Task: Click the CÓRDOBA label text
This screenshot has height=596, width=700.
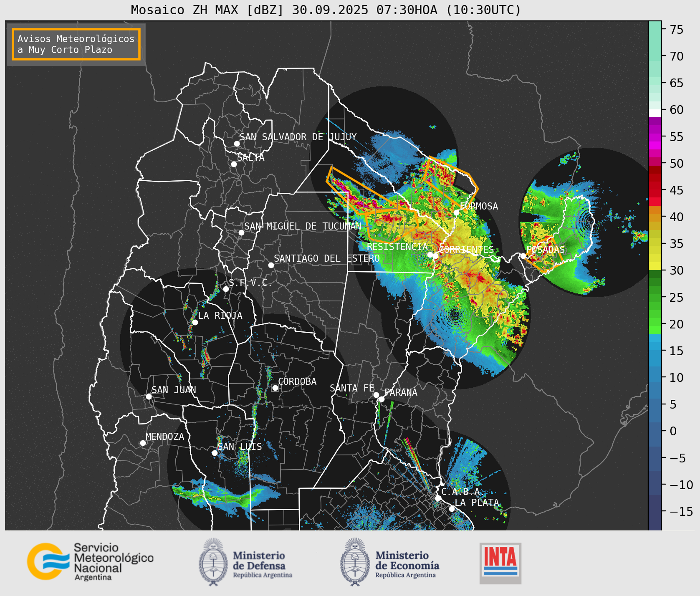Action: [x=297, y=381]
